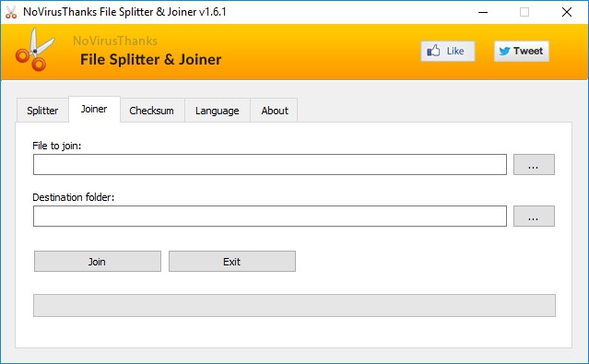Click the Exit button

click(232, 262)
